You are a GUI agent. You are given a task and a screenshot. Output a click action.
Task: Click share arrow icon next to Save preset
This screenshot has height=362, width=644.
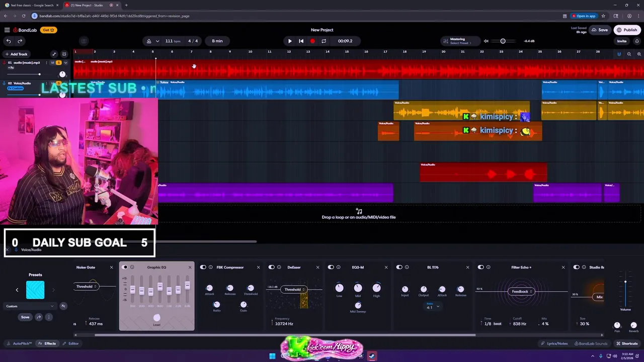(39, 317)
